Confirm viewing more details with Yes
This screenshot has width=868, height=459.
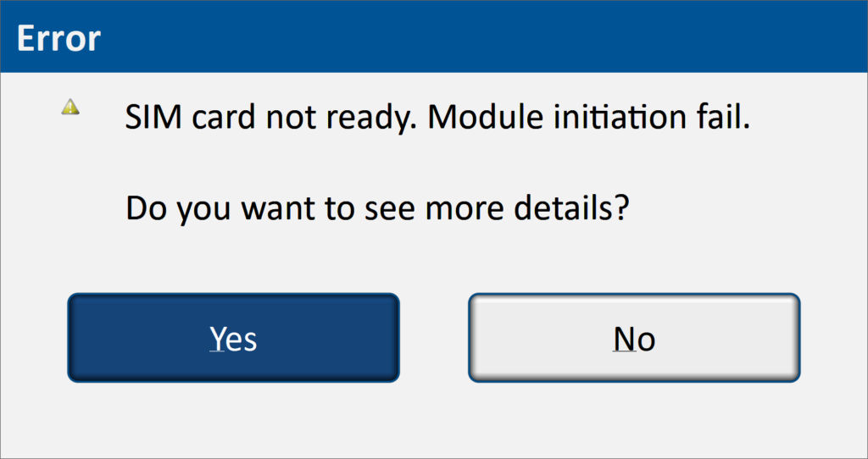[233, 338]
